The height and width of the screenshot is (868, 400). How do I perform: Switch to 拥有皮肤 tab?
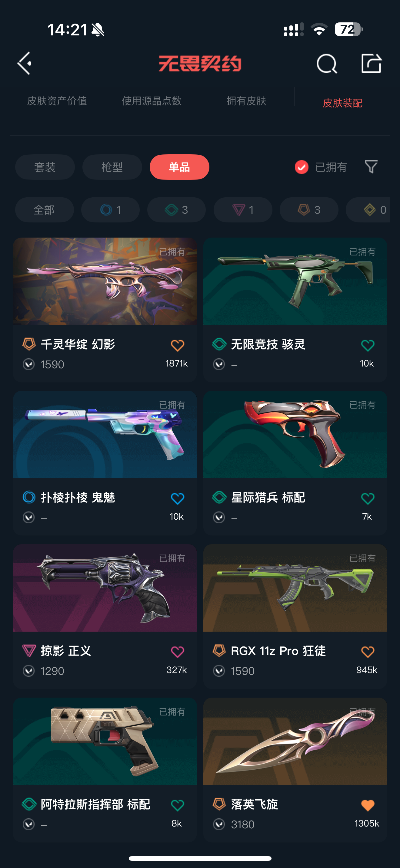pyautogui.click(x=246, y=101)
